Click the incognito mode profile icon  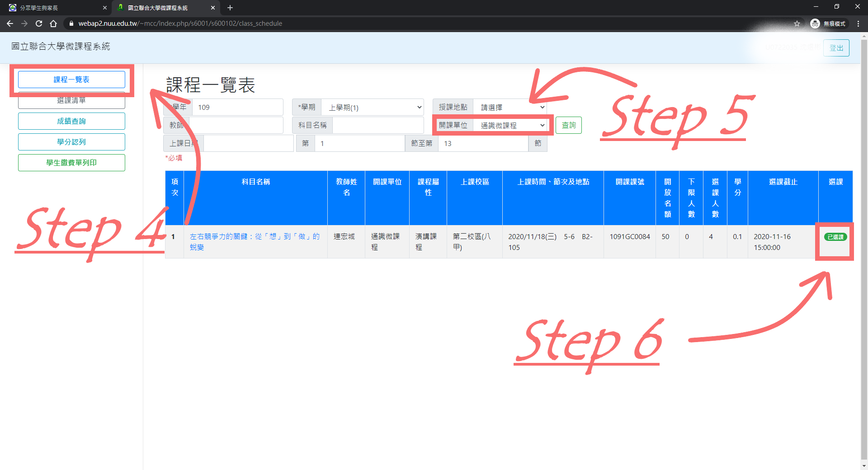815,23
